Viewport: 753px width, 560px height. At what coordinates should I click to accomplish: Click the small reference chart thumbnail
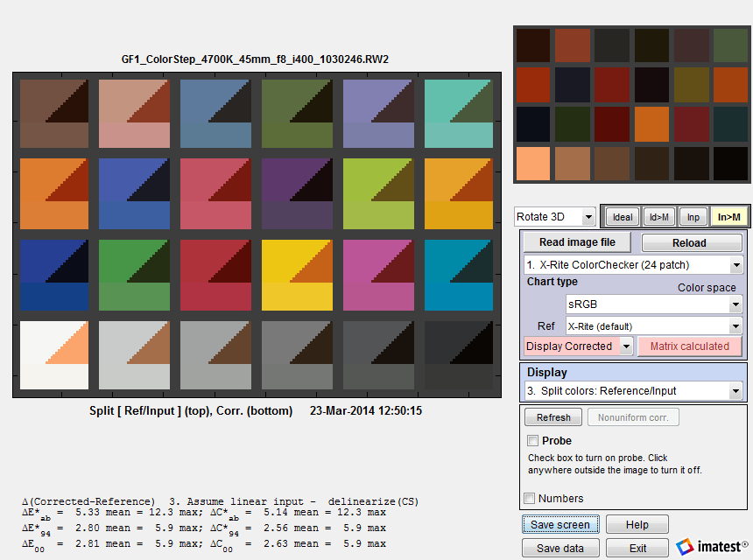(x=629, y=103)
